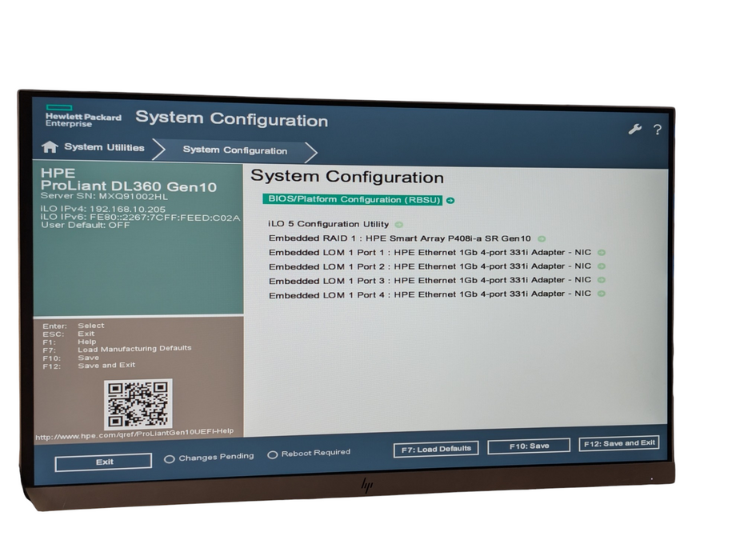This screenshot has height=560, width=744.
Task: Select System Utilities breadcrumb
Action: point(104,147)
